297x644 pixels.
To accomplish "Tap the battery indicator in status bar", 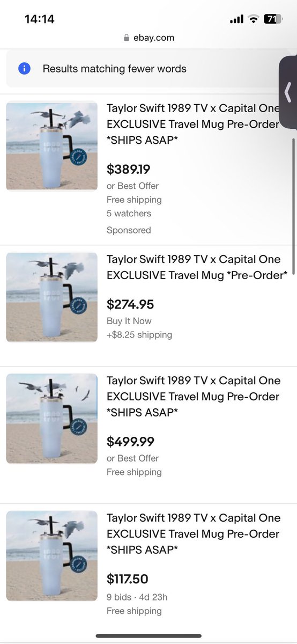I will (x=272, y=19).
